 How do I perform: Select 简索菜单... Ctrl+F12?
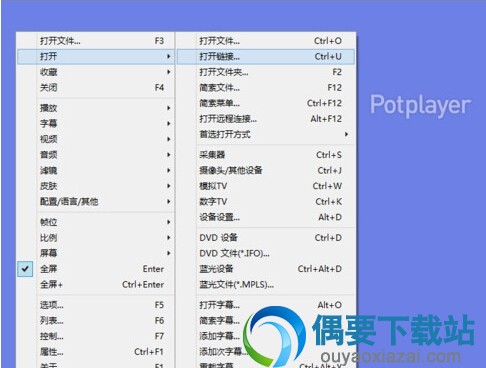pyautogui.click(x=265, y=103)
